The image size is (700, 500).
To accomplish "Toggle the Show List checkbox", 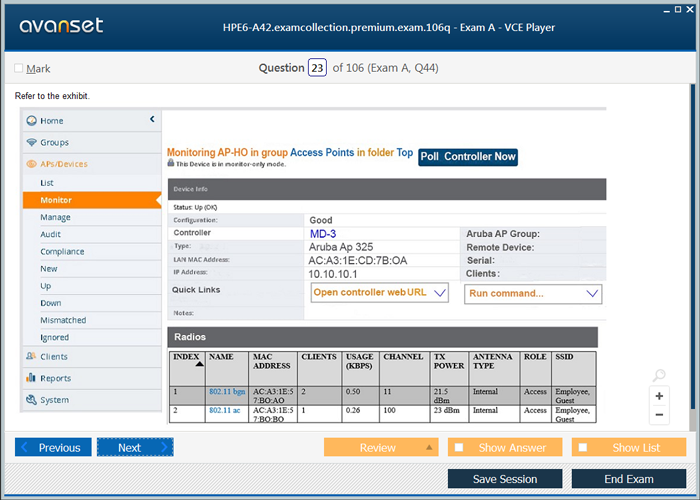I will coord(583,447).
